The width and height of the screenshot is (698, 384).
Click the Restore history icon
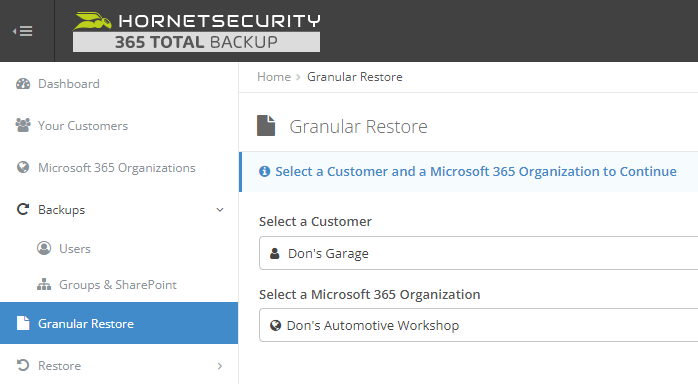pos(23,365)
